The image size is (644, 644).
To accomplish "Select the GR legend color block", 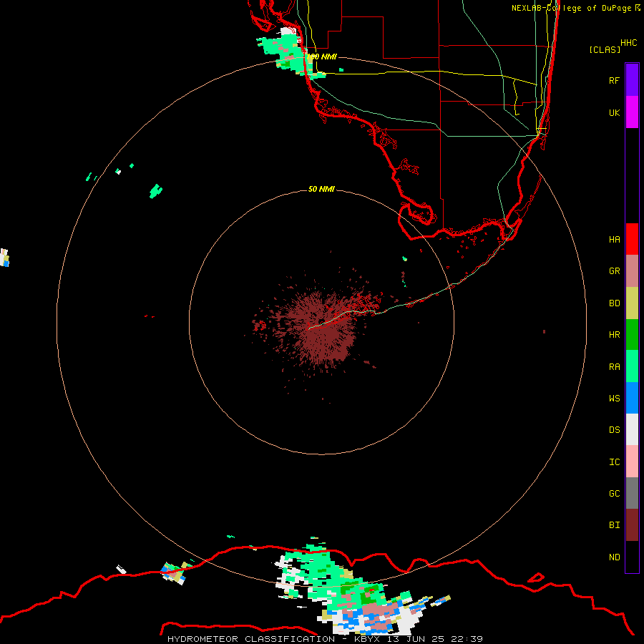I will click(632, 271).
